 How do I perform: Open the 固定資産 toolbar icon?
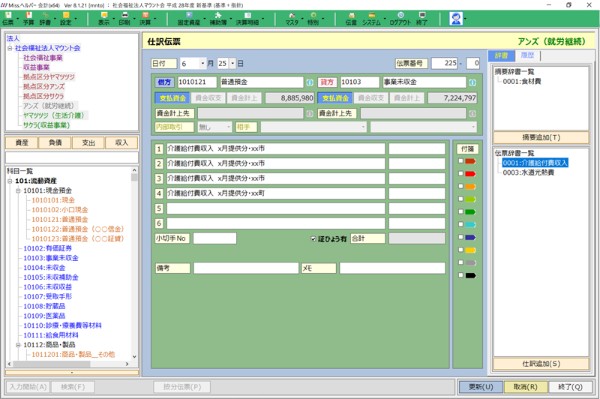(x=189, y=18)
